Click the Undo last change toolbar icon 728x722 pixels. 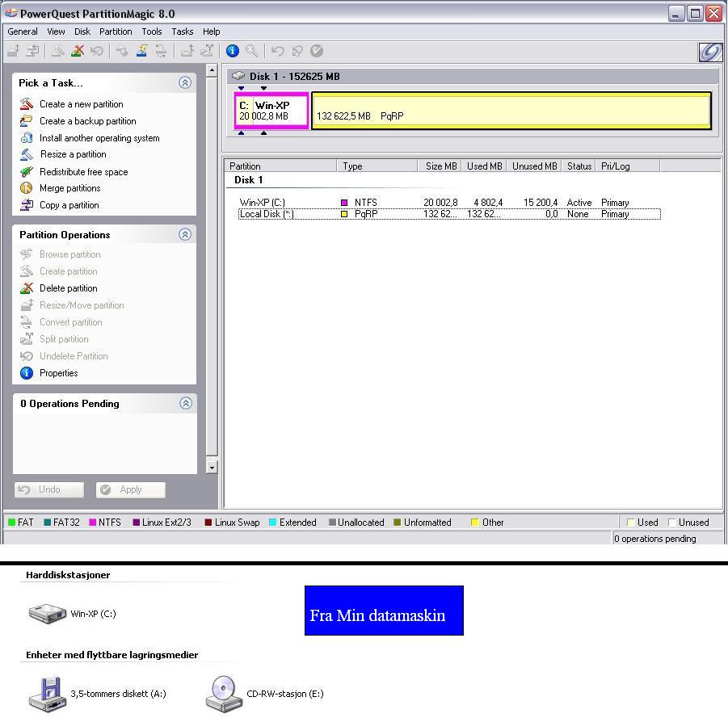(x=278, y=51)
